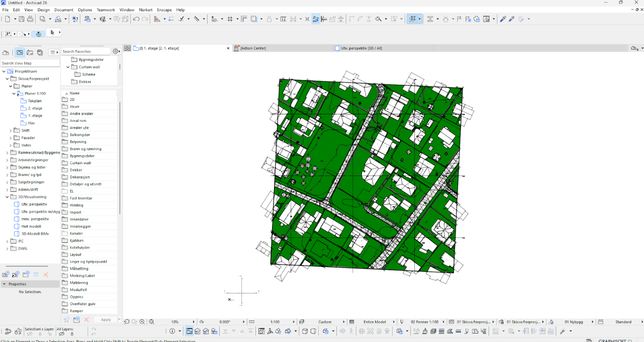Click the Save icon in the toolbar

[21, 19]
